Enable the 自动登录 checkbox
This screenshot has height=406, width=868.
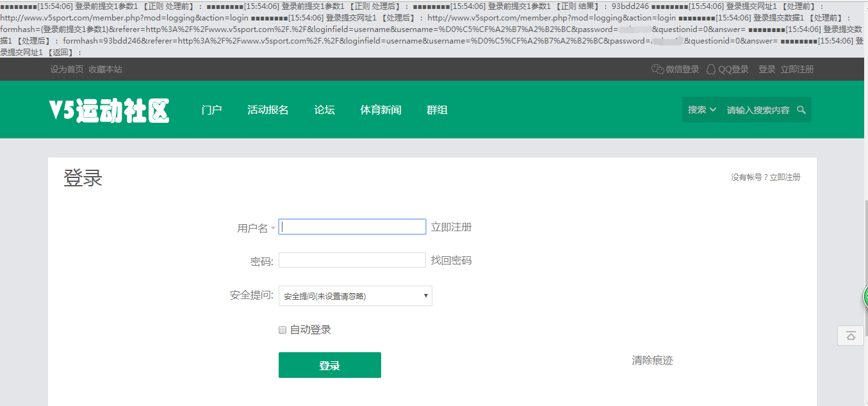click(x=283, y=330)
